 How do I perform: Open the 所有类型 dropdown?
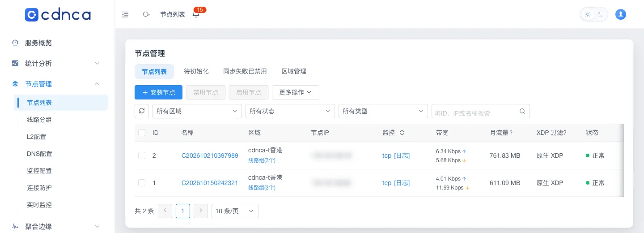click(383, 111)
